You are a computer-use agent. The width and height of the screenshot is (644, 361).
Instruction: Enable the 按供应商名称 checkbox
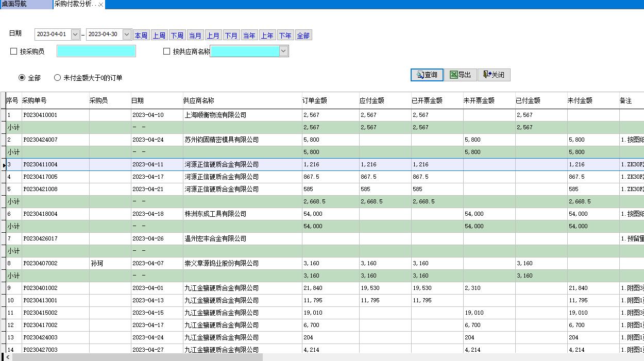coord(166,50)
